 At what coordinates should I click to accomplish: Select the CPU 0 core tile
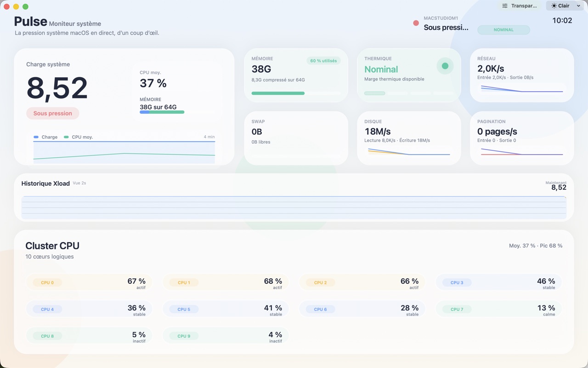click(x=89, y=282)
